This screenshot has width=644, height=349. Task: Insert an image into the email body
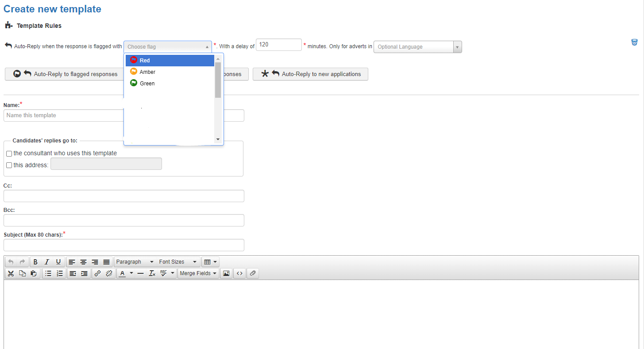coord(226,273)
